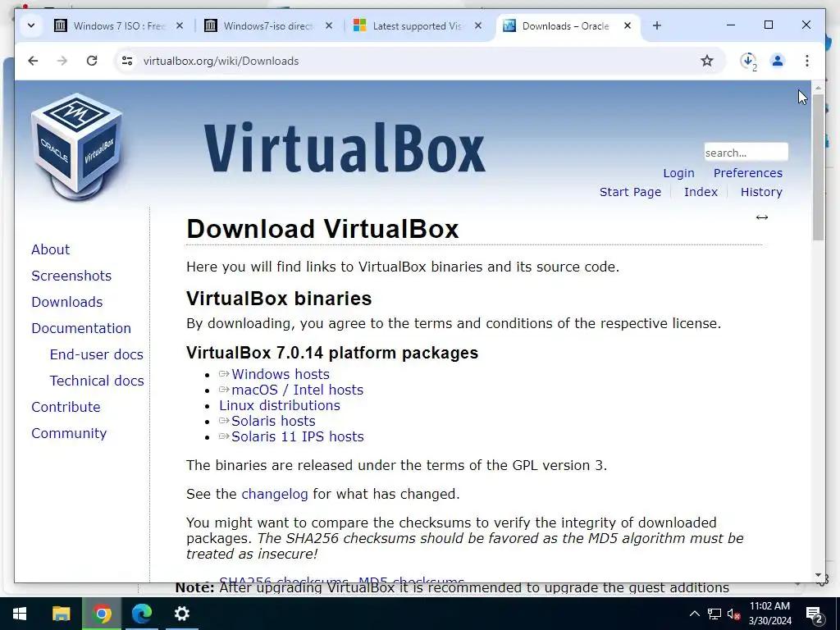The image size is (840, 630).
Task: Open the Chrome profile icon
Action: point(778,61)
